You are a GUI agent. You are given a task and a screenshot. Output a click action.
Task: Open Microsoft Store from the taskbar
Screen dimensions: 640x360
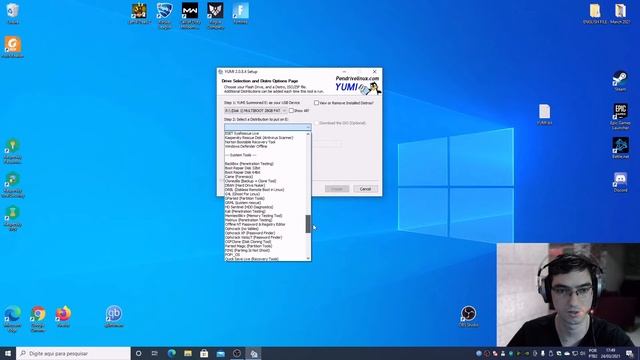(x=204, y=353)
